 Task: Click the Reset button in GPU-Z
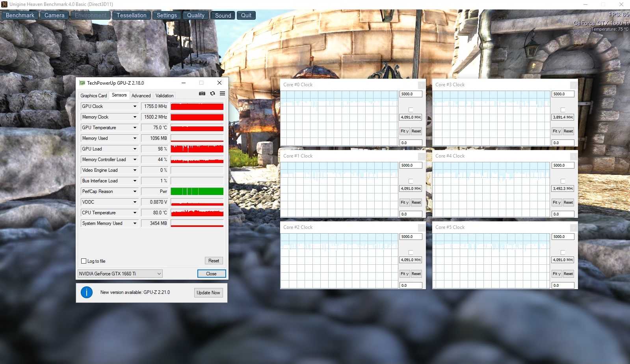[214, 261]
